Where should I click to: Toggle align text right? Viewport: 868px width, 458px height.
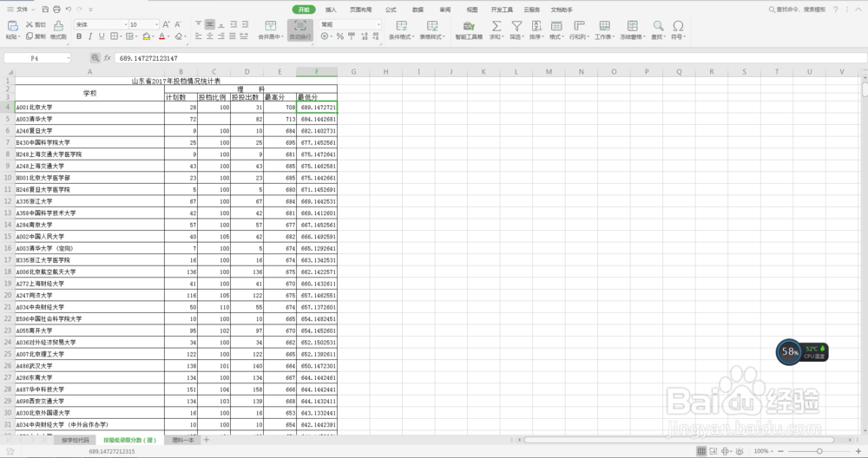[x=221, y=36]
